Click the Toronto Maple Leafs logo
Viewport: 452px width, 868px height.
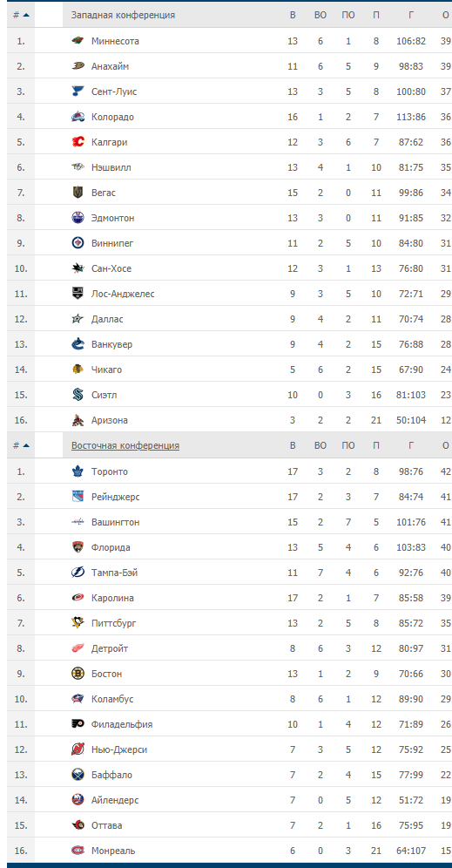[78, 471]
